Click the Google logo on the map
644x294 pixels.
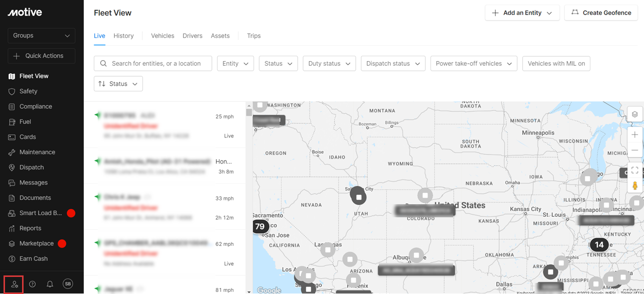point(269,290)
